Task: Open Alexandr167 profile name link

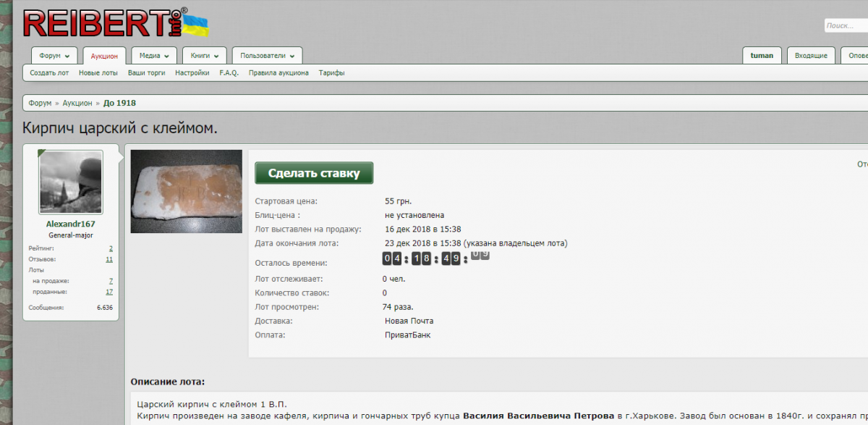Action: 70,224
